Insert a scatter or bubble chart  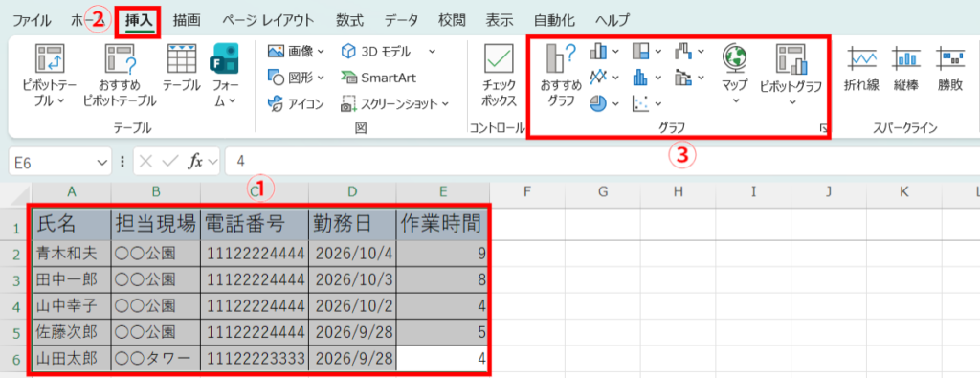640,103
